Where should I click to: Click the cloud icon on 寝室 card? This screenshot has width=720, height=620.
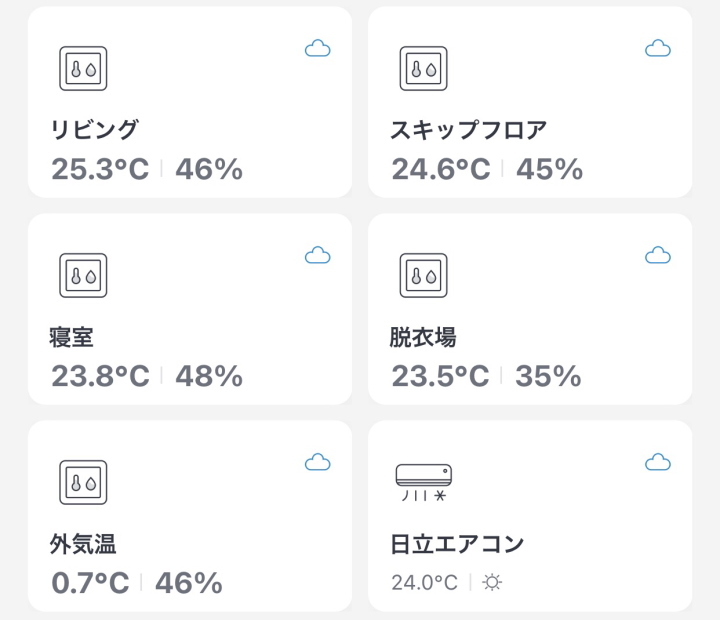coord(318,255)
